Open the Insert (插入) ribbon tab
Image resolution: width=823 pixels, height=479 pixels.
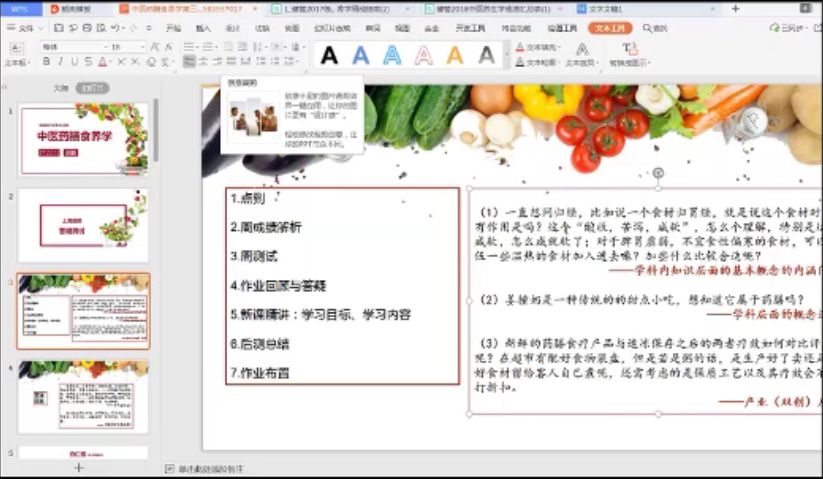203,28
